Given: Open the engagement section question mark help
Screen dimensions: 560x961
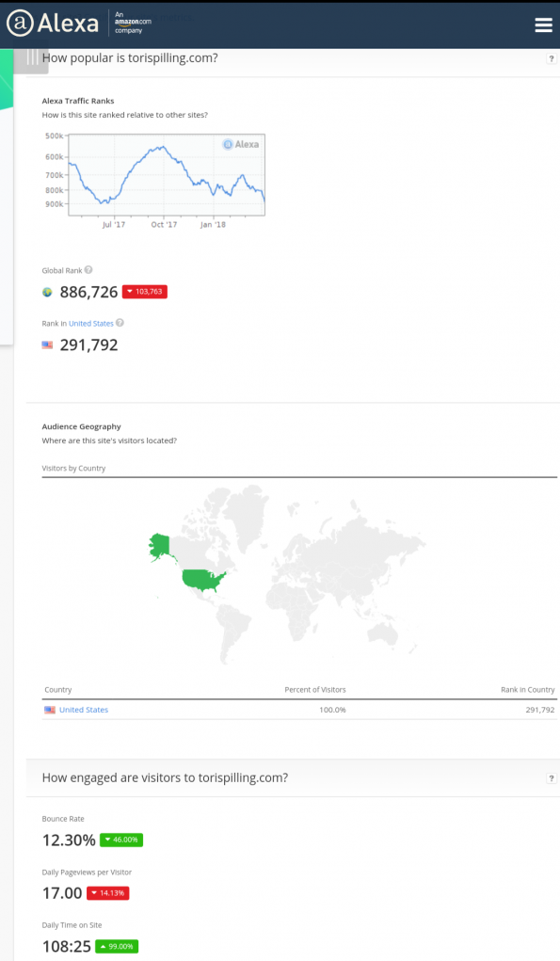Looking at the screenshot, I should tap(551, 778).
